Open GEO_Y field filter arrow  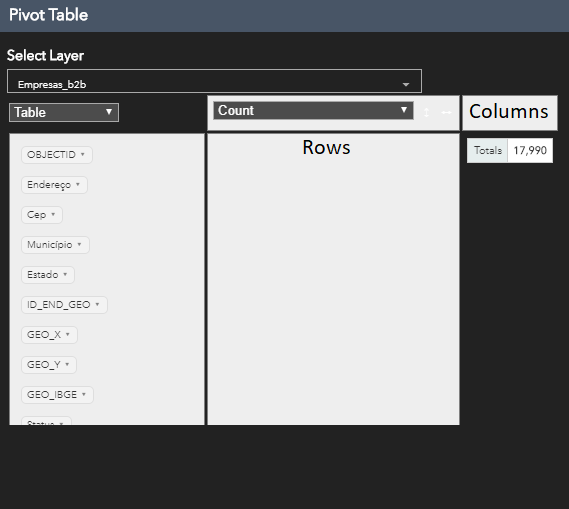click(67, 364)
